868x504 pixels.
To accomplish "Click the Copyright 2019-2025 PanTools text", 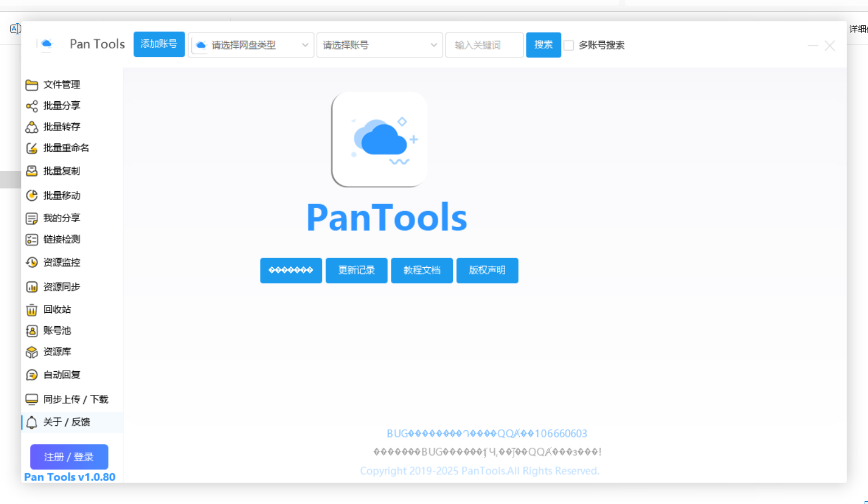I will tap(480, 471).
